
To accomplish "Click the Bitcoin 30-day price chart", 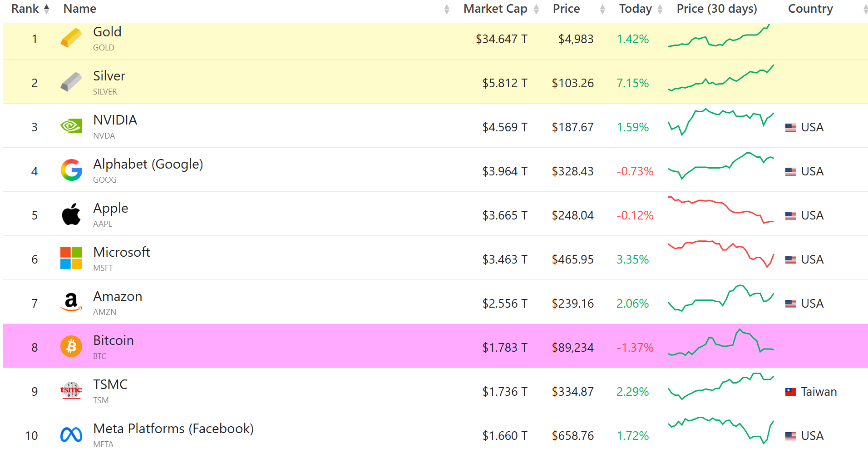I will tap(721, 343).
